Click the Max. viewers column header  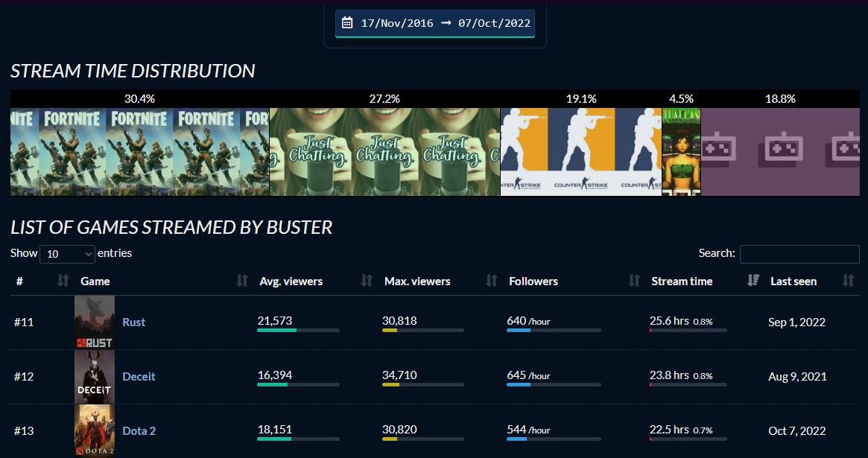(x=417, y=281)
